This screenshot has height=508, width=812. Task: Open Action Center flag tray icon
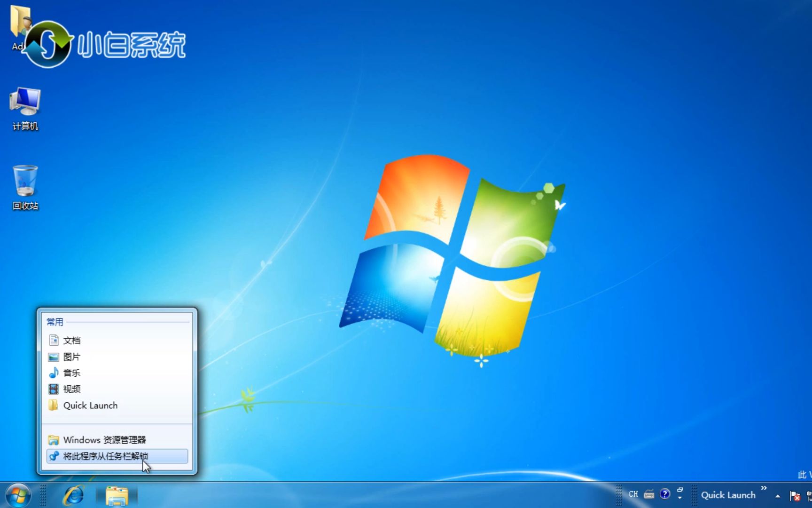pyautogui.click(x=795, y=496)
